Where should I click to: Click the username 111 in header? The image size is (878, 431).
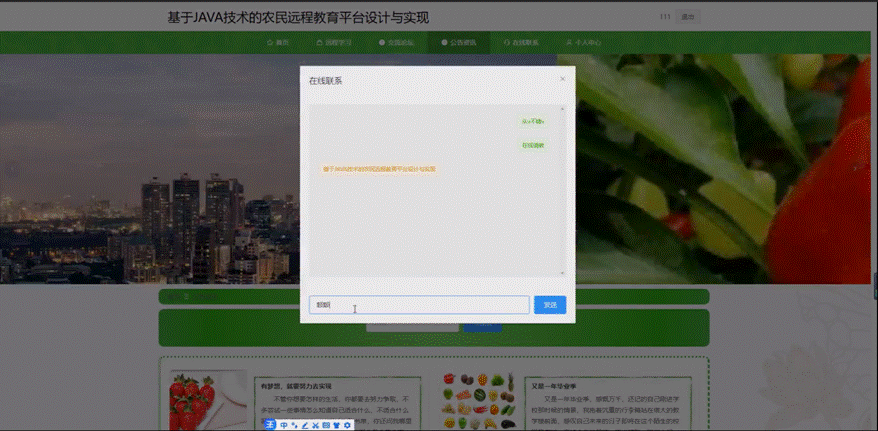coord(665,17)
